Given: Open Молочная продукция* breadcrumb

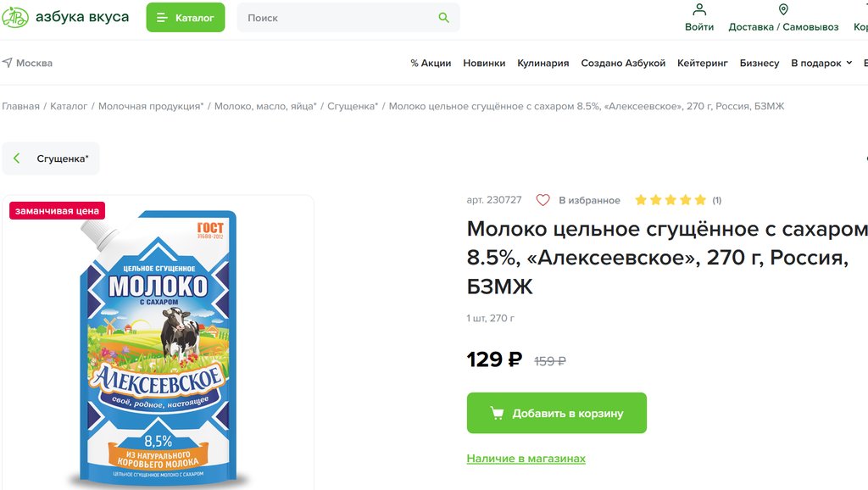Looking at the screenshot, I should pos(151,106).
